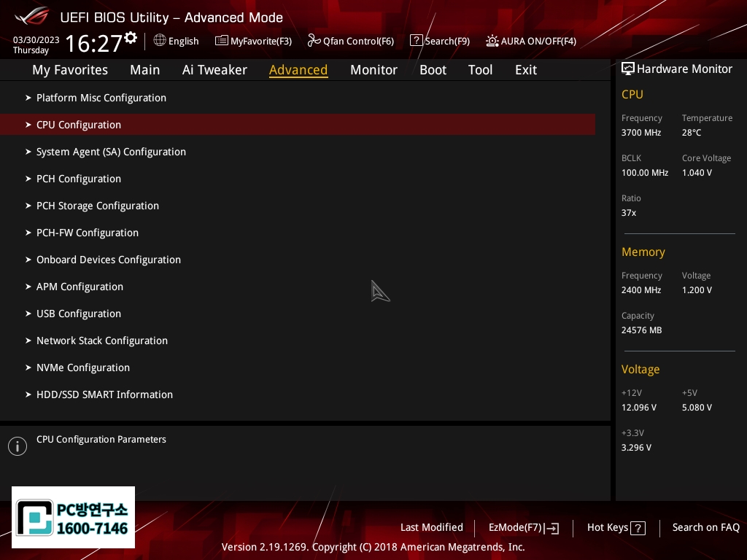The width and height of the screenshot is (747, 560).
Task: Click the 03/30/2023 date text
Action: click(36, 39)
